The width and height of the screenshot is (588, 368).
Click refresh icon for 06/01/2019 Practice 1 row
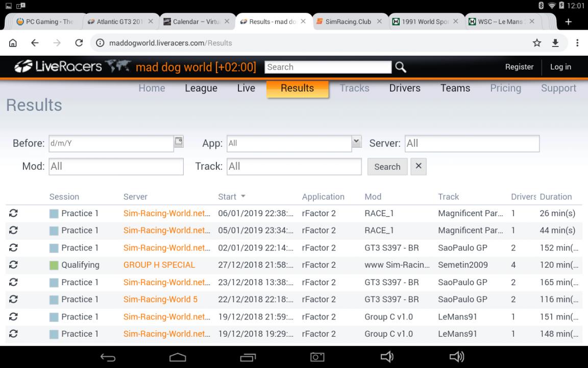tap(13, 213)
